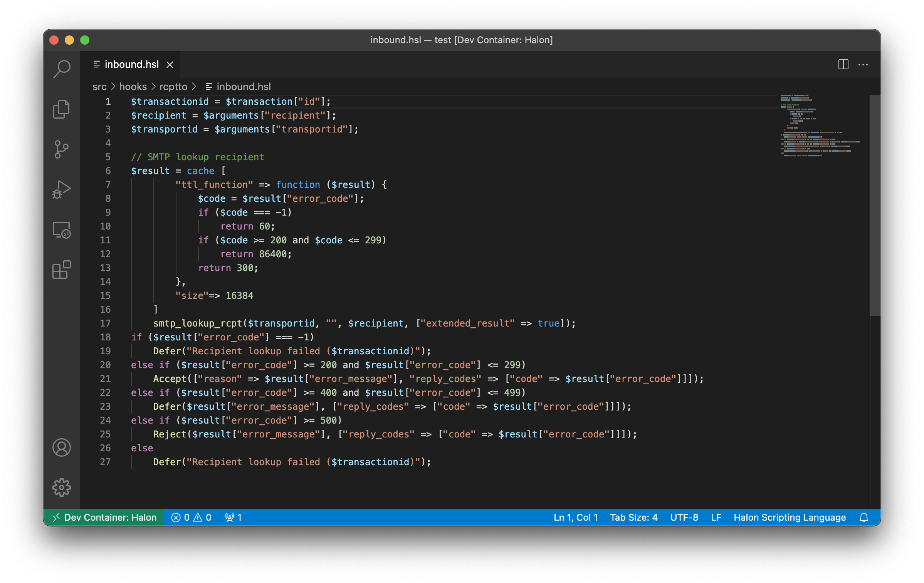Click the minimap code overview

pos(820,125)
